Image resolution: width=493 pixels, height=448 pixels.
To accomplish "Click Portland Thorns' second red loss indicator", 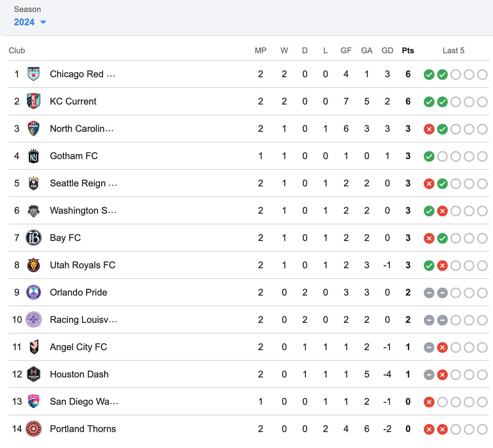I will tap(442, 429).
